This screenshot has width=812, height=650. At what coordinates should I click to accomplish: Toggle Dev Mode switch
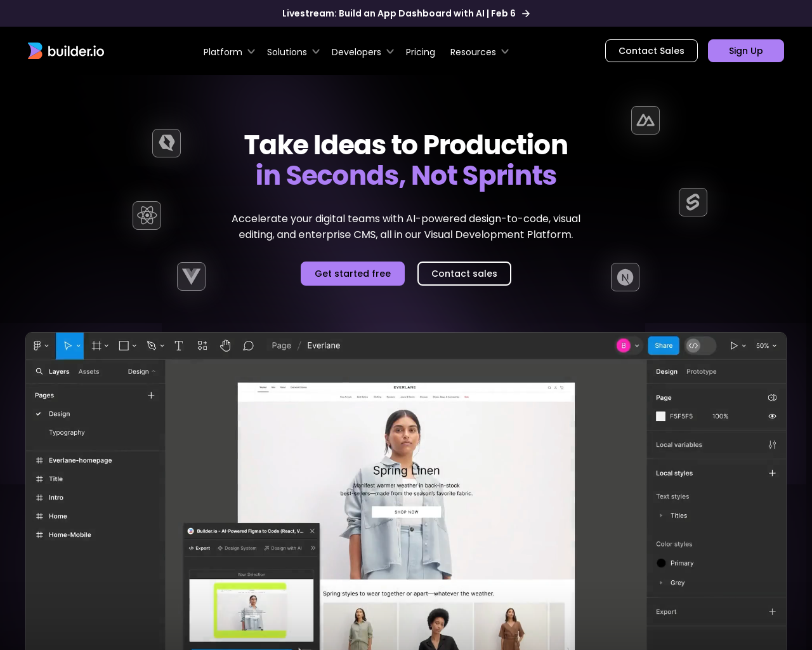(x=700, y=345)
